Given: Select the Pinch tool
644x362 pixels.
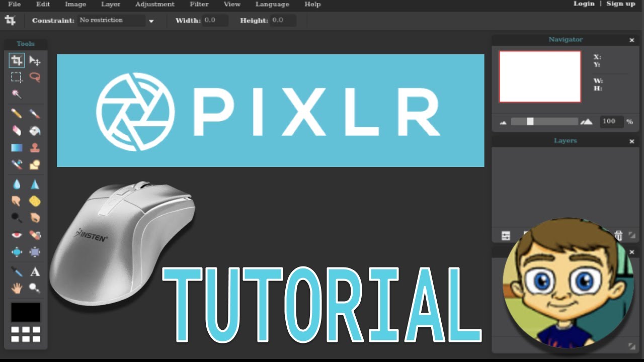Looking at the screenshot, I should [35, 251].
